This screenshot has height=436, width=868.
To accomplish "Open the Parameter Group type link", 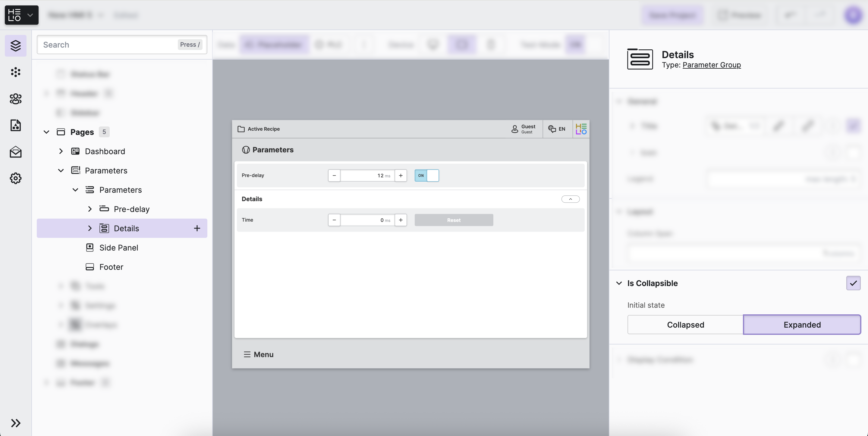I will point(711,65).
